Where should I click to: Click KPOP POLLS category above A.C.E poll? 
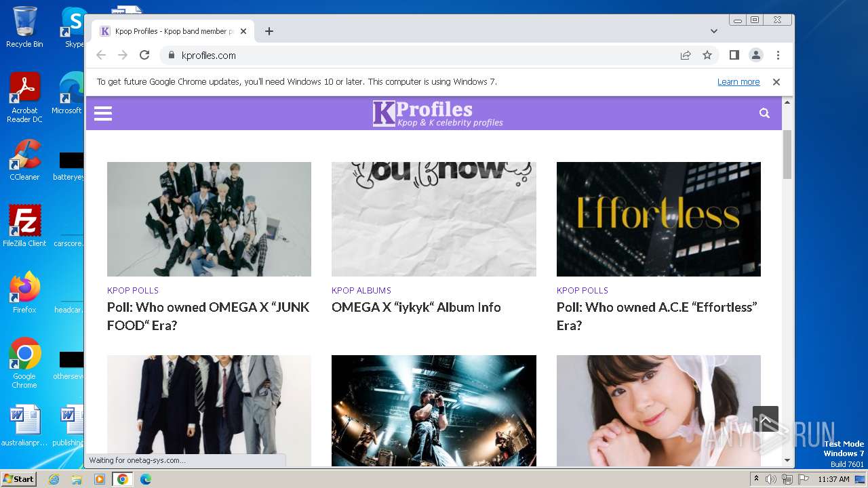coord(583,290)
